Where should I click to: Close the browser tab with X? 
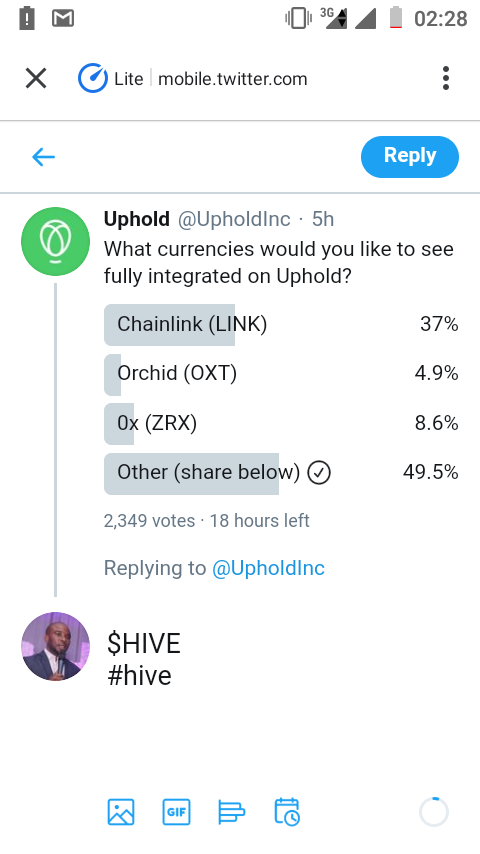coord(36,78)
